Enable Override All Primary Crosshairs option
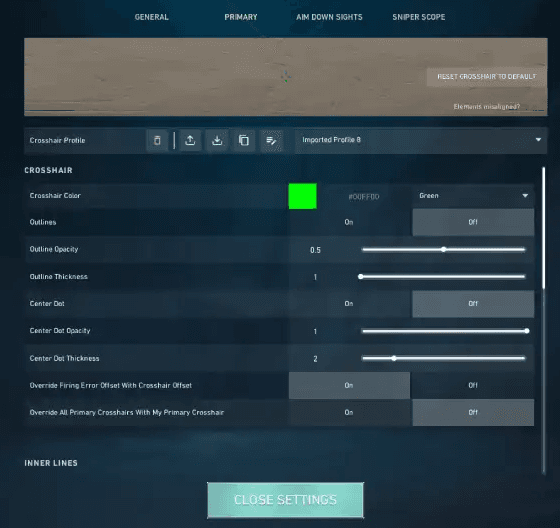The image size is (560, 528). pos(349,412)
